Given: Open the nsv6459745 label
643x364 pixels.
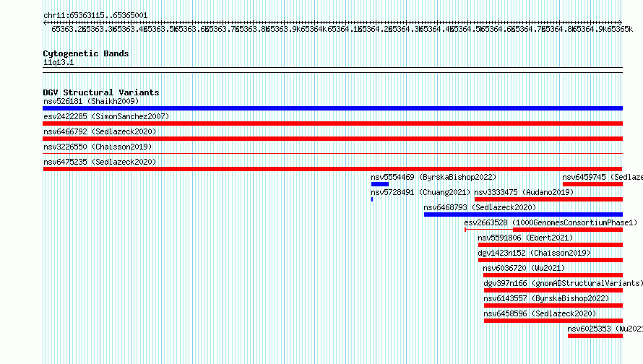Looking at the screenshot, I should [603, 177].
